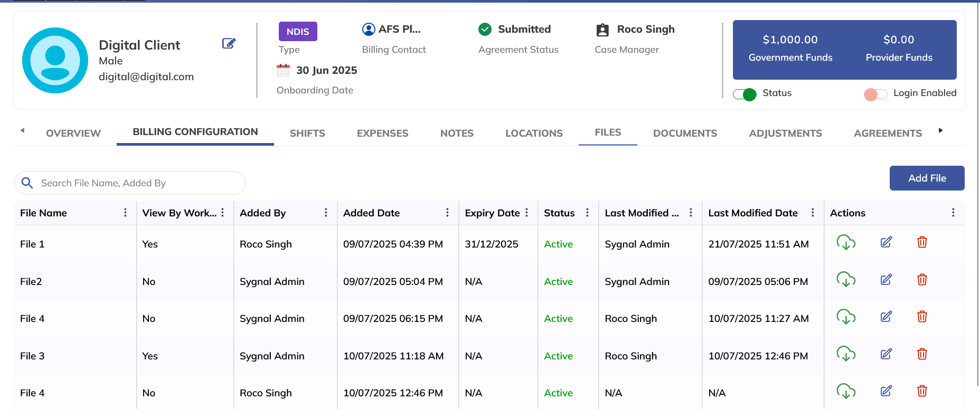The image size is (980, 409).
Task: Click the edit client profile pencil icon
Action: coord(229,43)
